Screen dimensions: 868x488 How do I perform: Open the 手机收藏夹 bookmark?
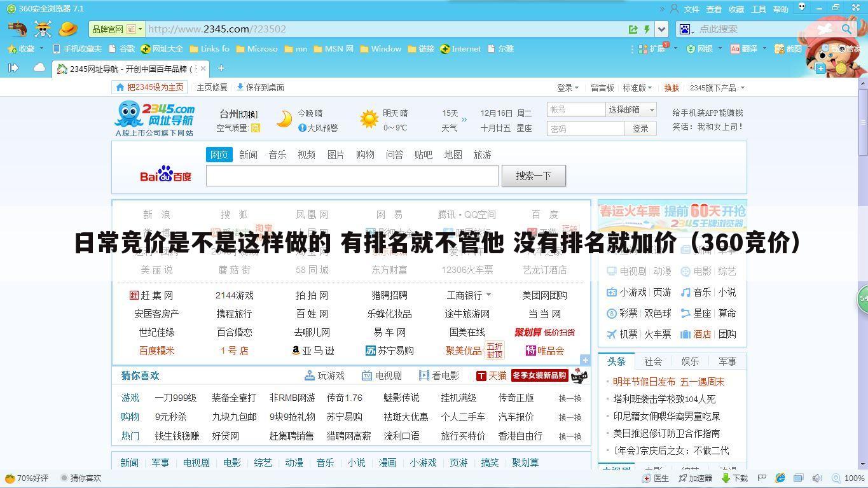click(x=77, y=48)
